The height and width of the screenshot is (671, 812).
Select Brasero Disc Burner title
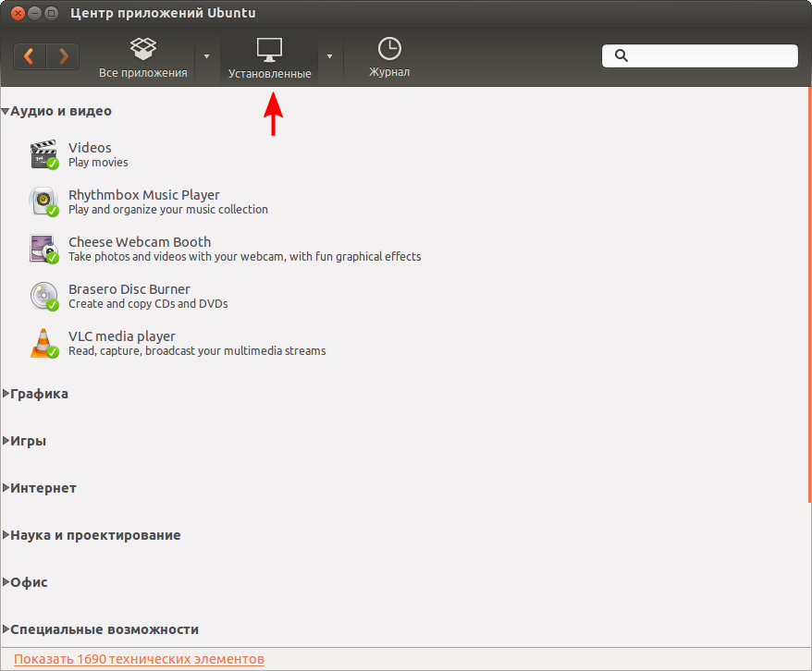click(129, 289)
